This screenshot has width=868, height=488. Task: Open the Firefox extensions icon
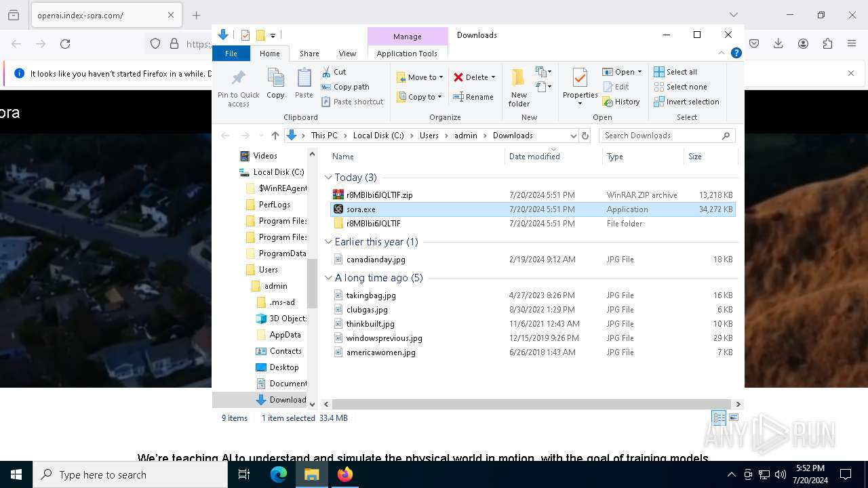pyautogui.click(x=827, y=43)
